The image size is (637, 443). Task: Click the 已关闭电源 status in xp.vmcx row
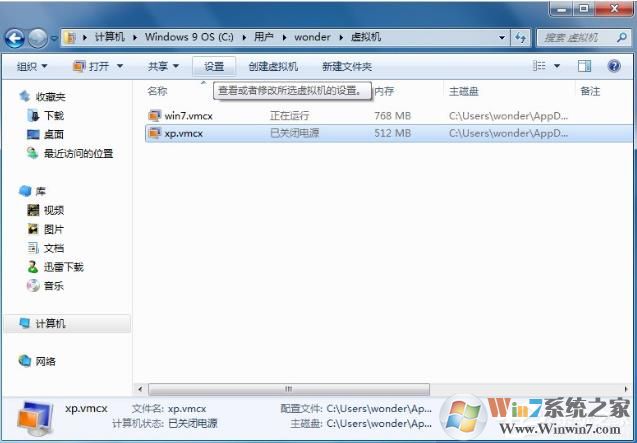point(295,133)
